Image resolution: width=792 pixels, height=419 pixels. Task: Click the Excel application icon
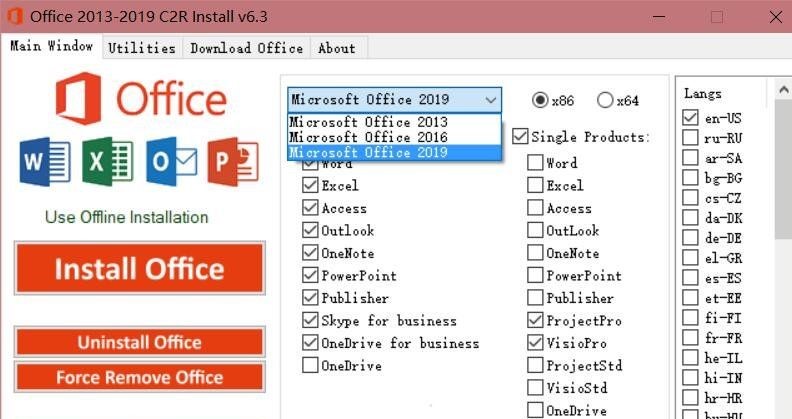point(108,162)
